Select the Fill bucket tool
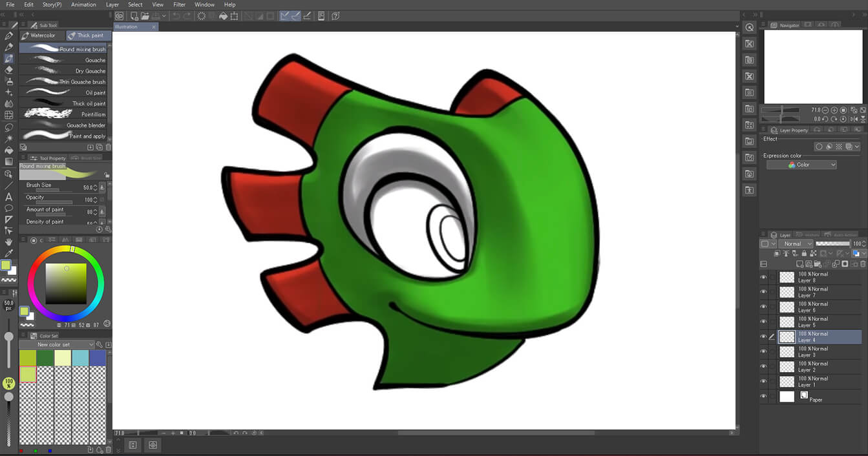This screenshot has height=456, width=868. tap(9, 150)
